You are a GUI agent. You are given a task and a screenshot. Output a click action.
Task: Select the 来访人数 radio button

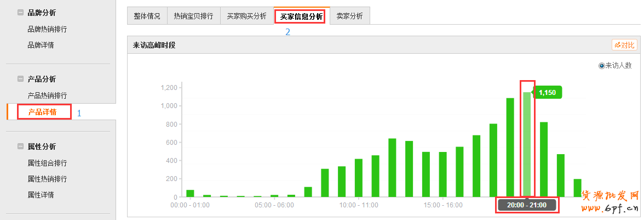click(x=602, y=66)
